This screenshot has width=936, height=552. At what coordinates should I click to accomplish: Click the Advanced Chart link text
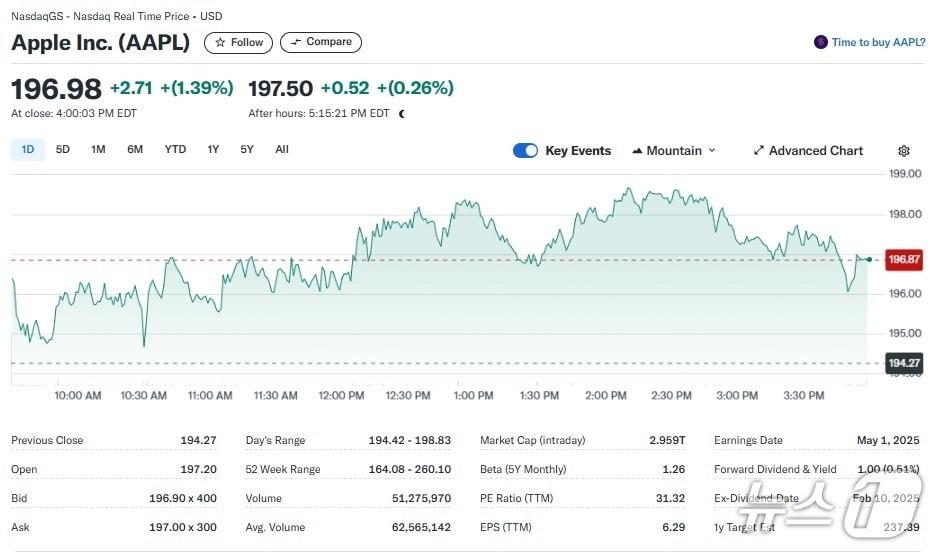click(x=815, y=151)
